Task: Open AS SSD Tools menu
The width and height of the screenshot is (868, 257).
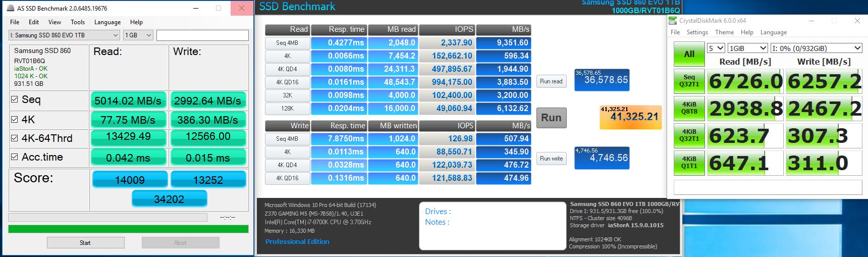Action: tap(78, 22)
